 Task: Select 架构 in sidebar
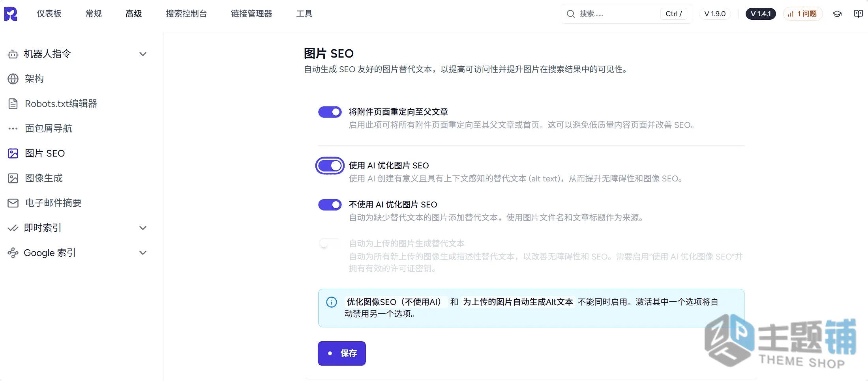click(34, 79)
